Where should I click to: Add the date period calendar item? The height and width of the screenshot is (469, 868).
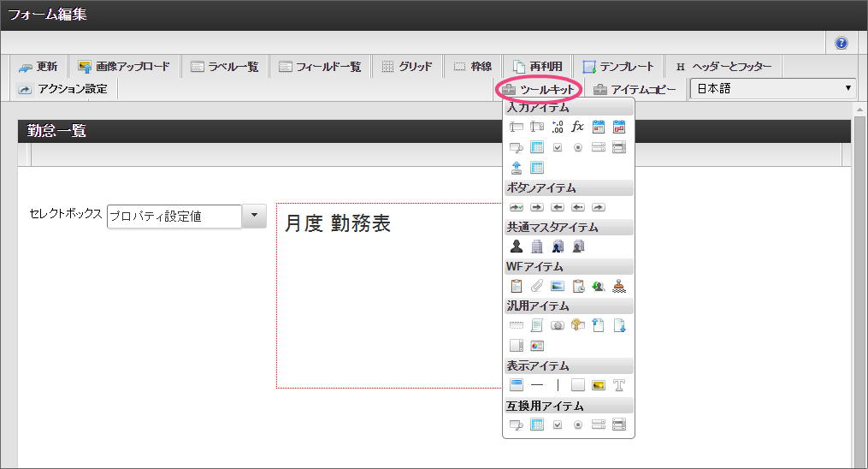coord(619,127)
